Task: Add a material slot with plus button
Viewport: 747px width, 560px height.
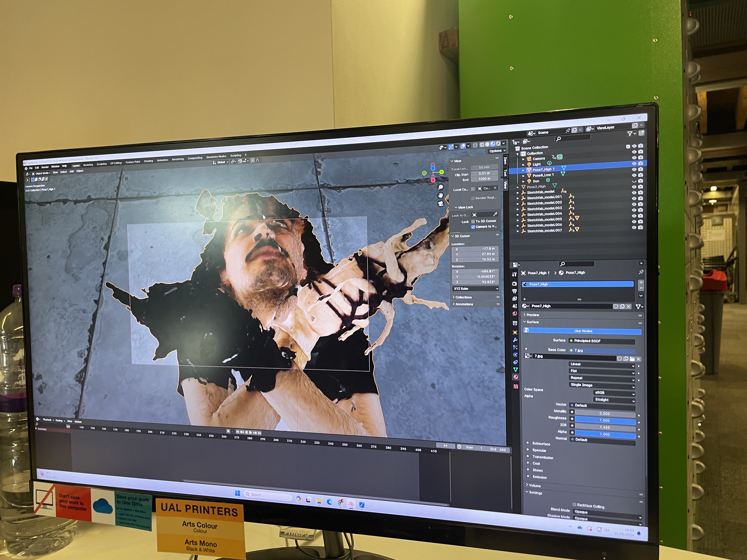Action: (x=641, y=282)
